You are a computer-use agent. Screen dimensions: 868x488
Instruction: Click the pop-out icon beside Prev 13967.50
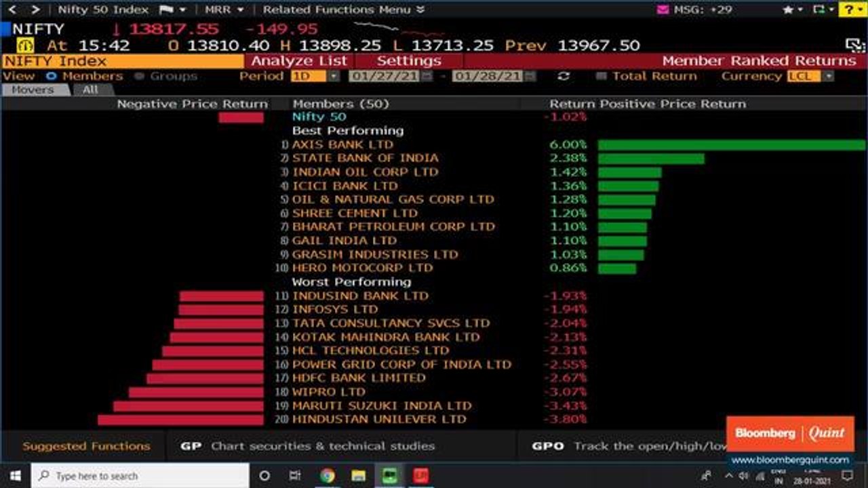tap(855, 45)
